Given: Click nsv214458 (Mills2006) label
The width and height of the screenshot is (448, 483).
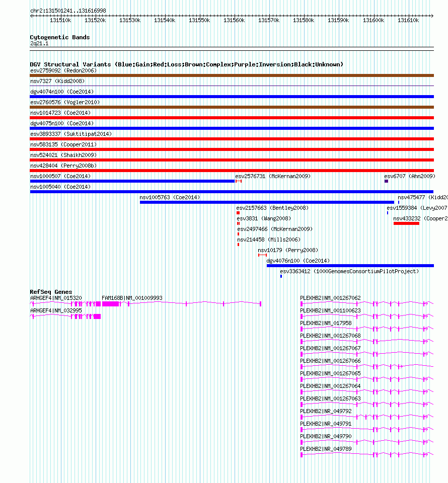Looking at the screenshot, I should [x=269, y=239].
